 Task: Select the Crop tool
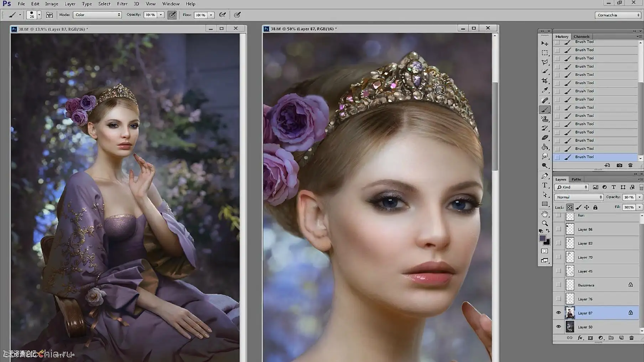(x=545, y=81)
